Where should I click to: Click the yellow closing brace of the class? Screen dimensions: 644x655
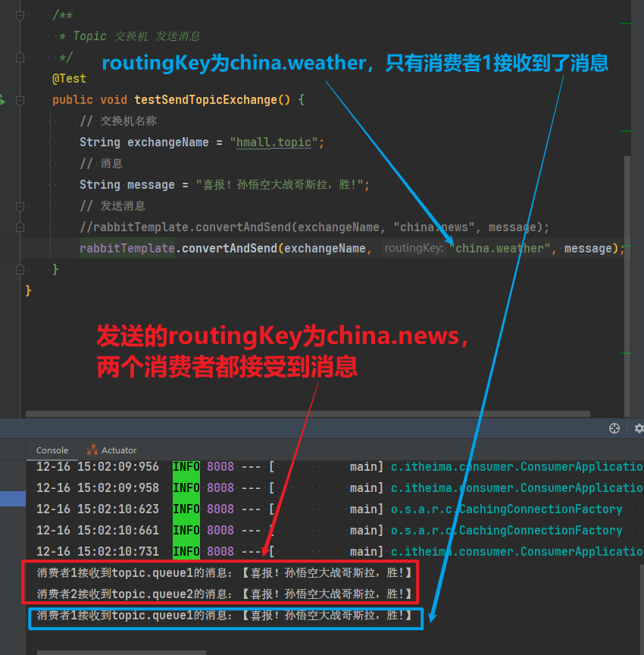point(28,290)
